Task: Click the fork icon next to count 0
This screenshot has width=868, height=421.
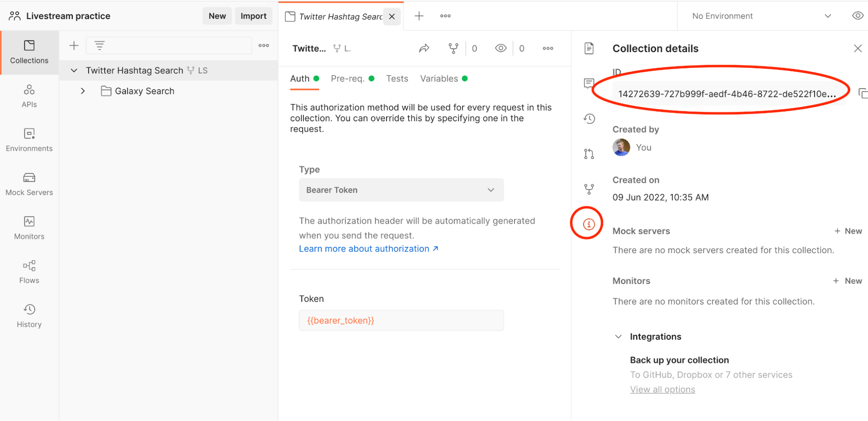Action: (x=453, y=48)
